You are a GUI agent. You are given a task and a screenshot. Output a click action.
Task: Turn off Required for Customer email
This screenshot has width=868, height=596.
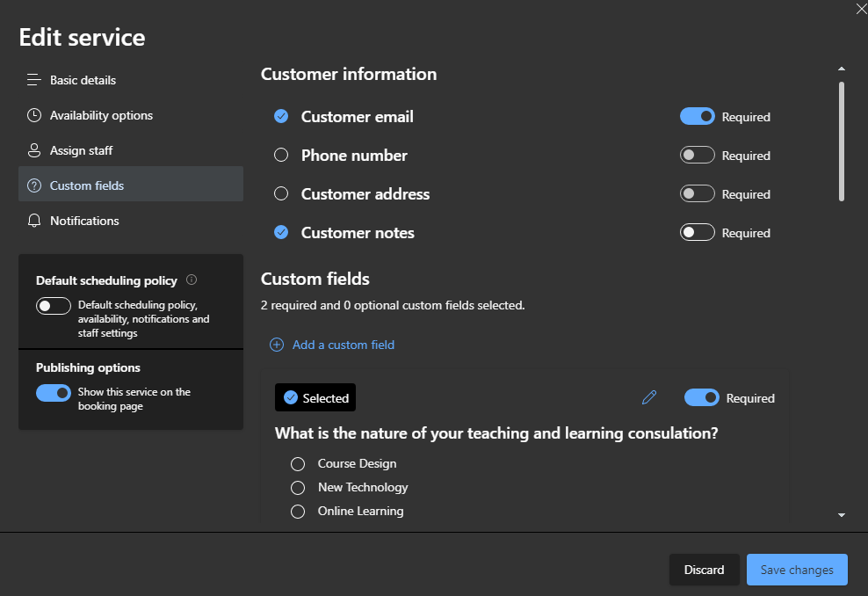697,117
